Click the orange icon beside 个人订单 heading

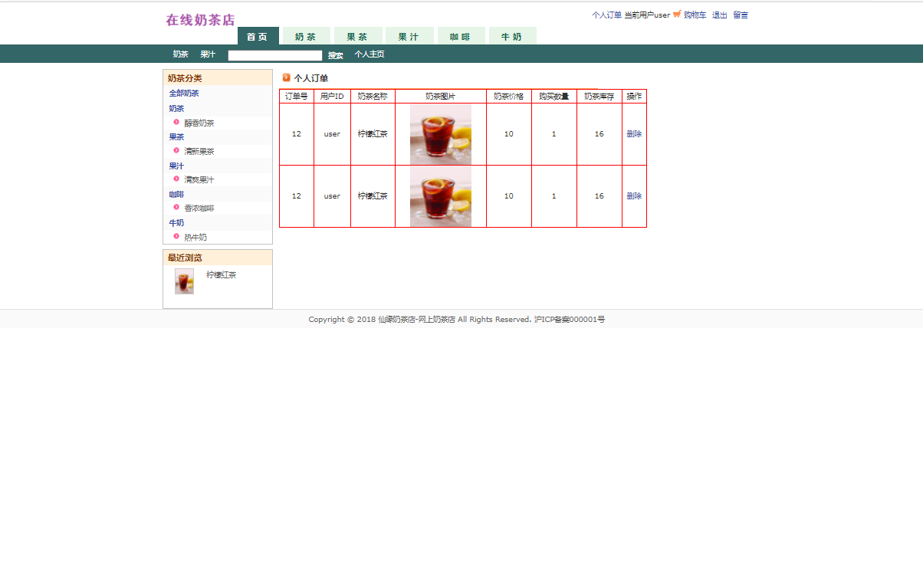(287, 77)
